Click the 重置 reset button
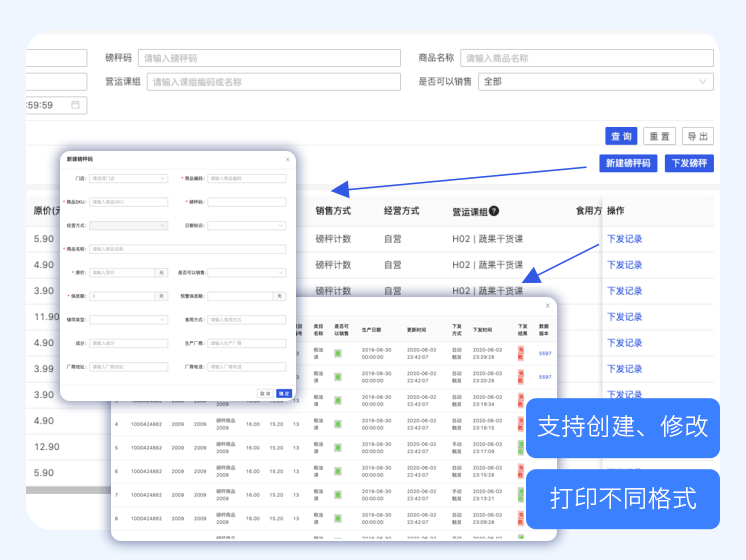The height and width of the screenshot is (560, 746). pyautogui.click(x=659, y=136)
